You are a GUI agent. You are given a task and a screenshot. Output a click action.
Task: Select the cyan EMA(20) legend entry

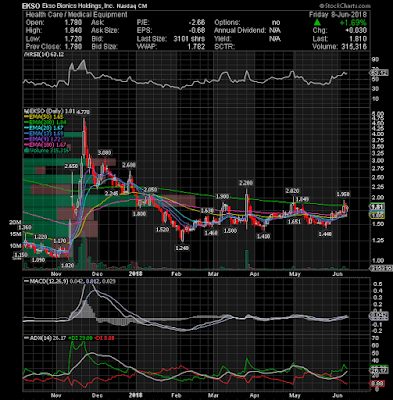(x=43, y=128)
